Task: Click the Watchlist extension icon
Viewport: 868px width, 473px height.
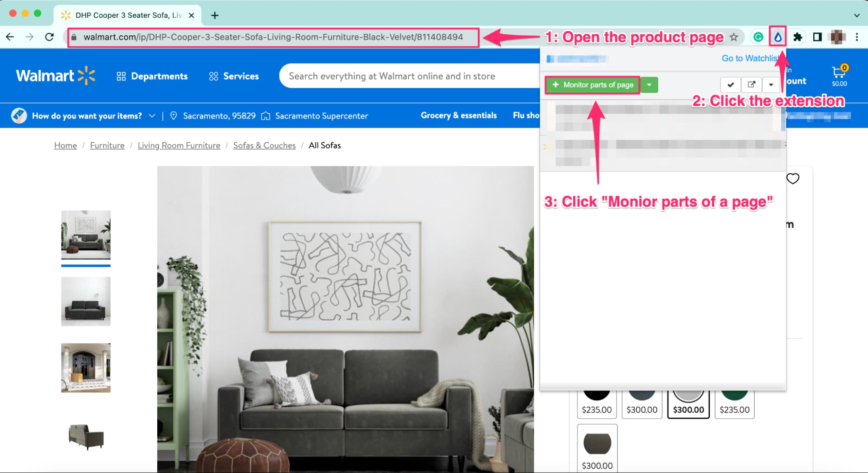Action: click(x=777, y=36)
